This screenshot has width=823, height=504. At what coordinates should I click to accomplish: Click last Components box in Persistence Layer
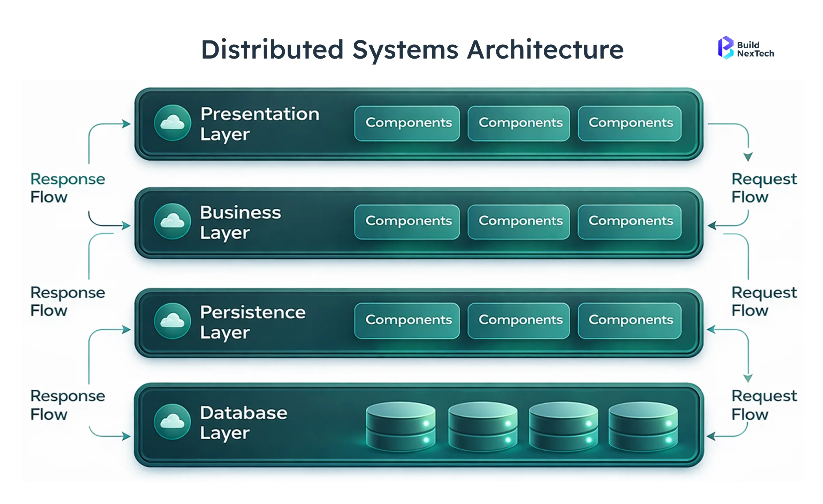pos(630,321)
